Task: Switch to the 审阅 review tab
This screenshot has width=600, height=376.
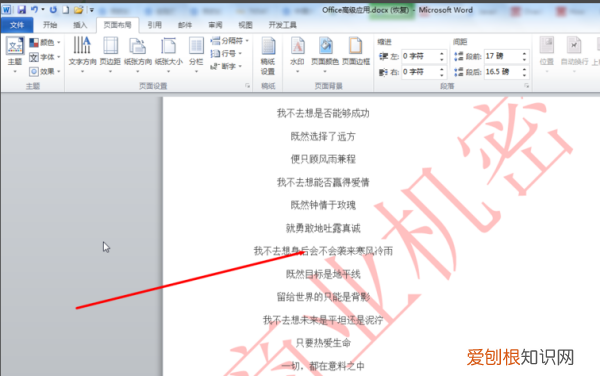Action: [215, 25]
